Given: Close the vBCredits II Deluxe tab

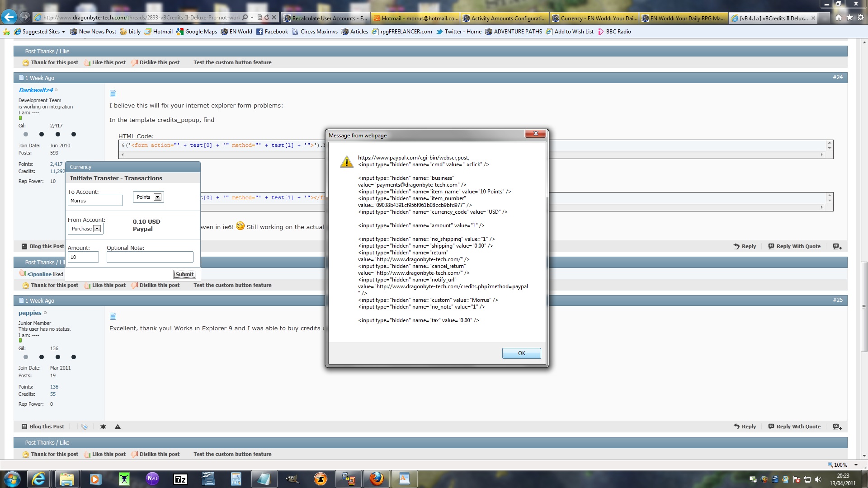Looking at the screenshot, I should (x=813, y=18).
